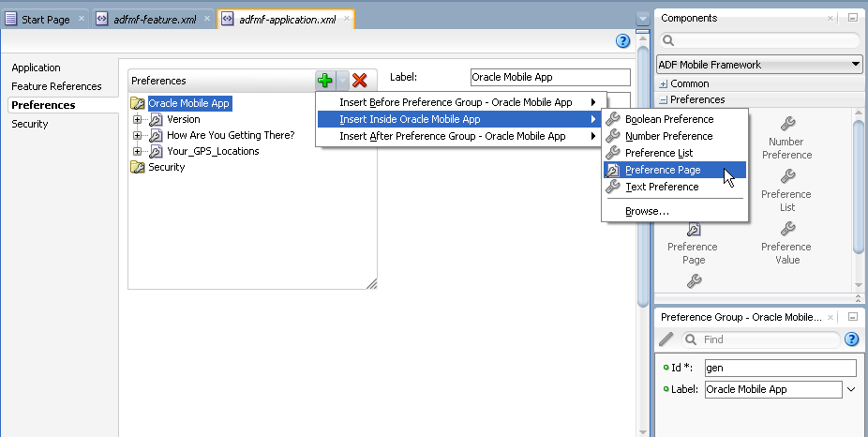Expand How Are You Getting There? node
This screenshot has width=868, height=437.
(137, 136)
